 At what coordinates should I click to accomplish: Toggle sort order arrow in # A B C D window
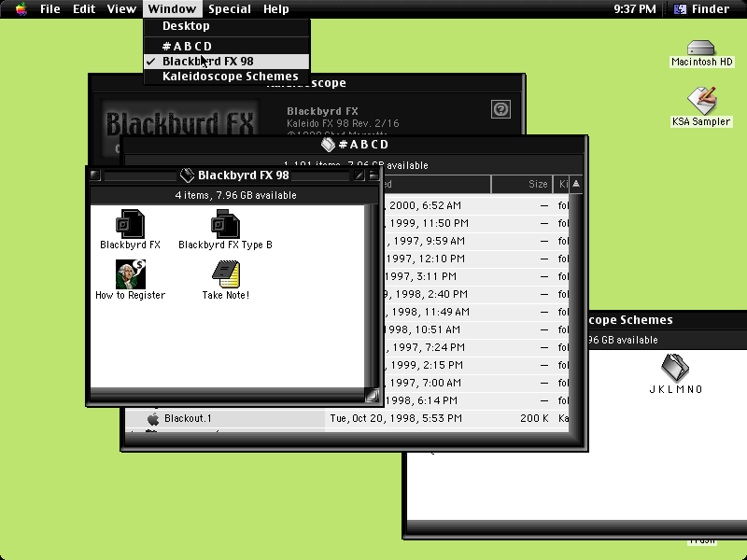tap(576, 184)
